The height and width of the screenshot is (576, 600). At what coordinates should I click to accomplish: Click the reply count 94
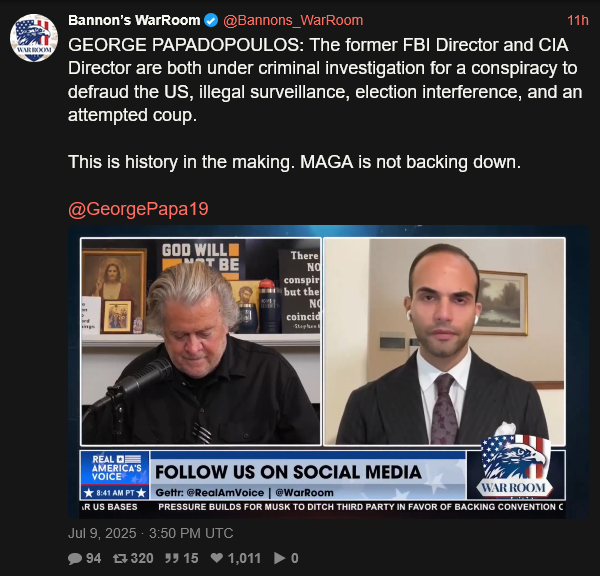[x=93, y=558]
